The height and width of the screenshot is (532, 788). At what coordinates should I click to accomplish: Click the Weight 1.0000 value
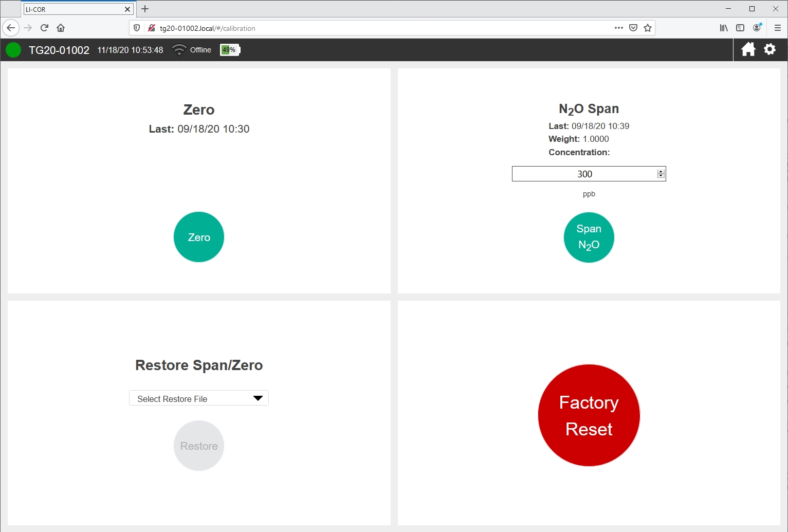596,139
